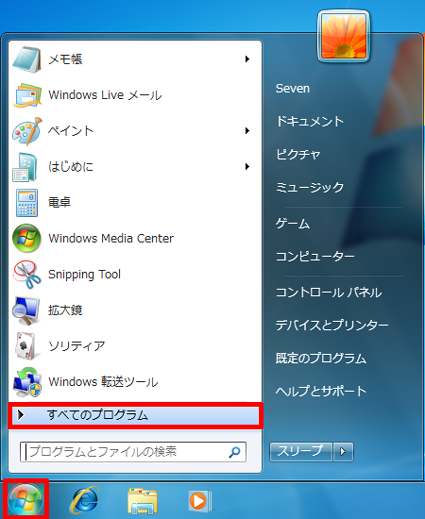Expand ペイント jump list arrow

247,131
